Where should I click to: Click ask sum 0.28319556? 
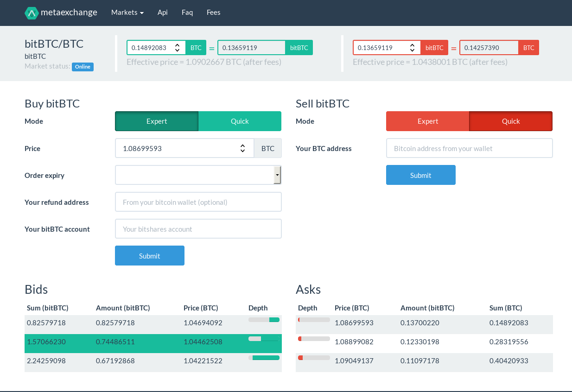509,341
